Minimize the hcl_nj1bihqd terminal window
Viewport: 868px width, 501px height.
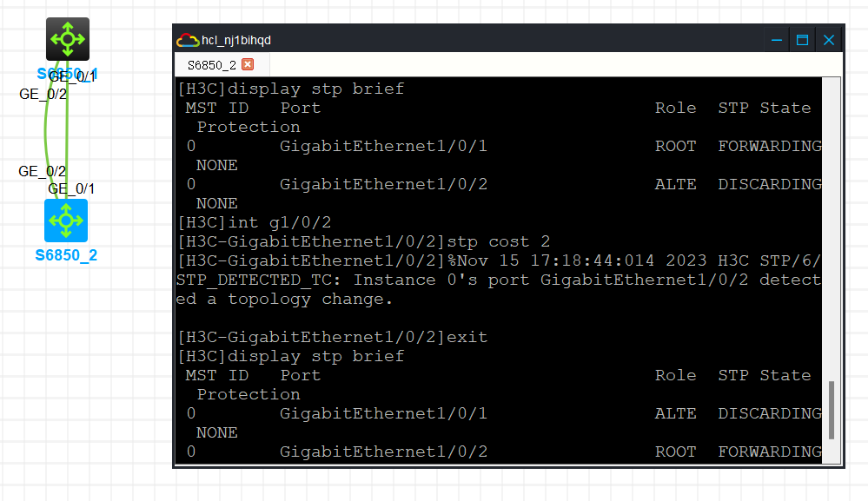pos(776,40)
